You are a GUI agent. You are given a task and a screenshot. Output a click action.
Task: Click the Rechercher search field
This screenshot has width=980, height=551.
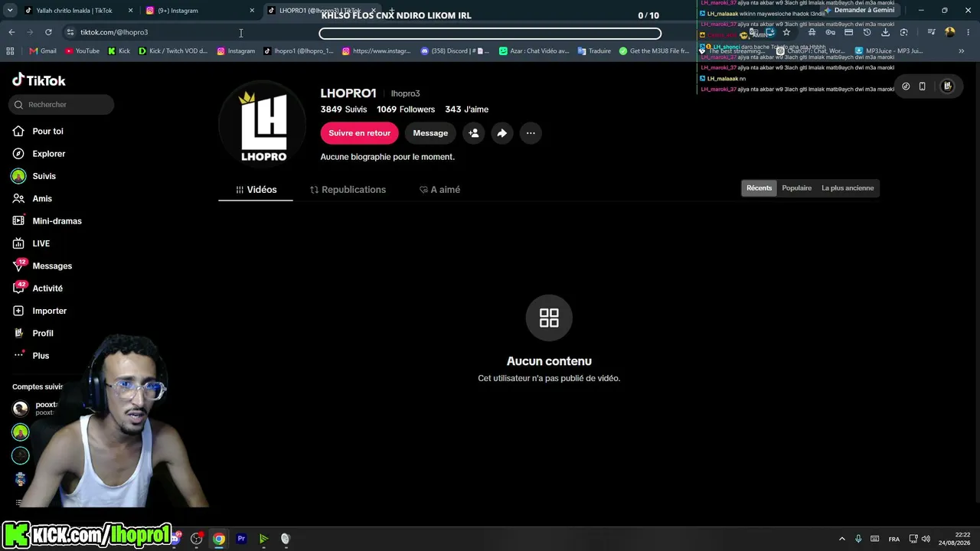(x=61, y=105)
